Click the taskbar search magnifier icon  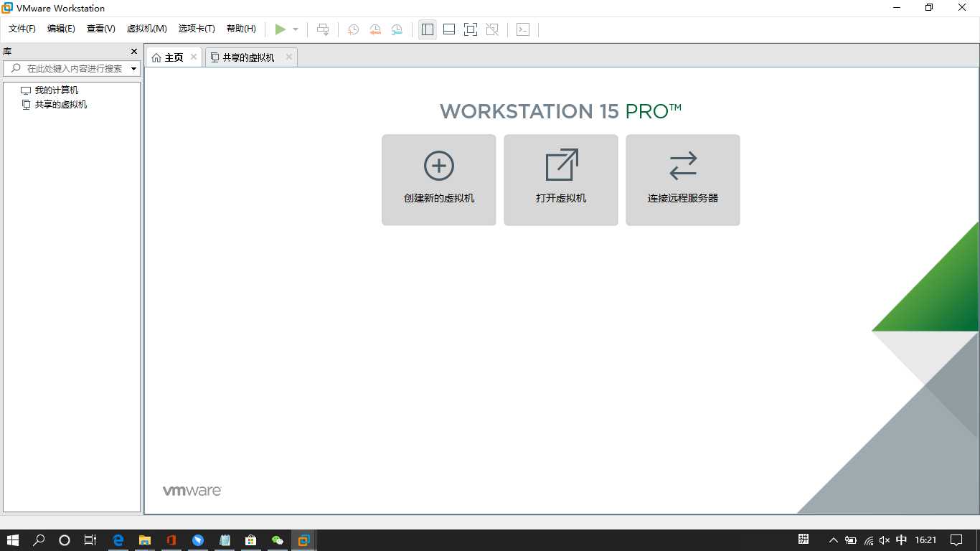point(39,540)
